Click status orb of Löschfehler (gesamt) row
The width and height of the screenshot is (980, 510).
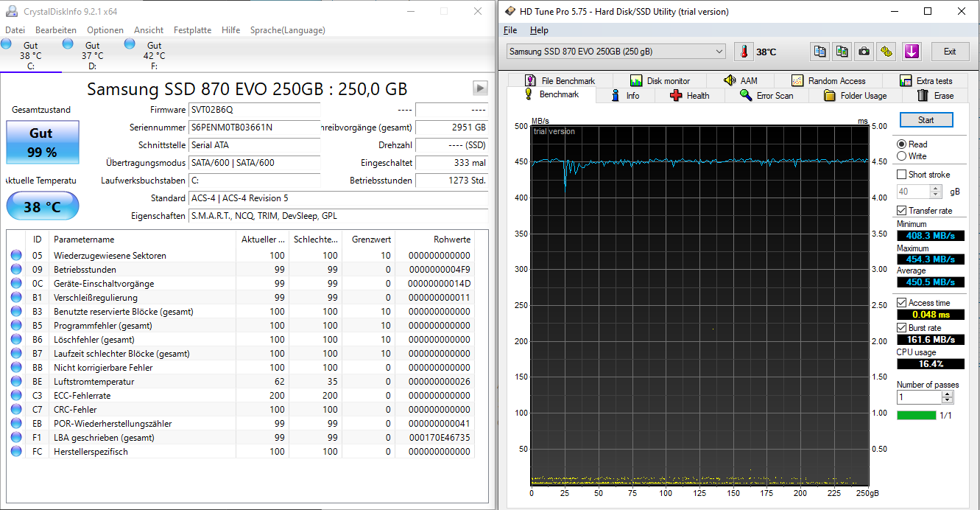[x=16, y=340]
